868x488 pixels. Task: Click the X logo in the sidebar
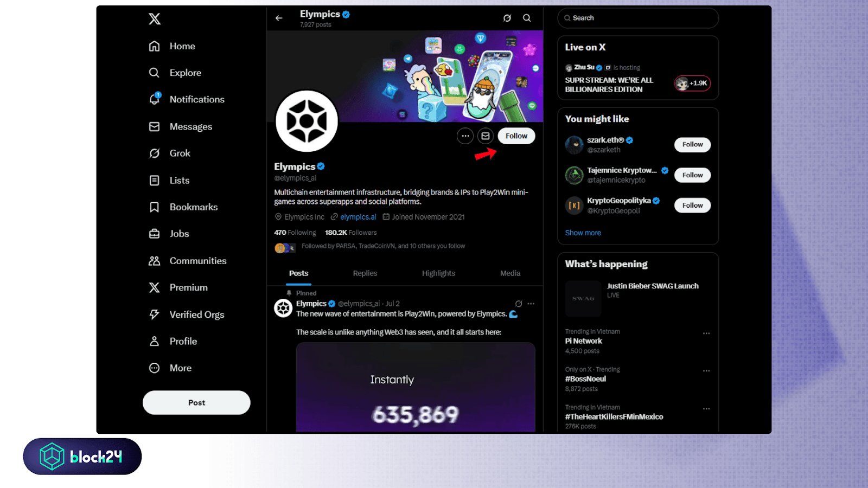(x=155, y=19)
